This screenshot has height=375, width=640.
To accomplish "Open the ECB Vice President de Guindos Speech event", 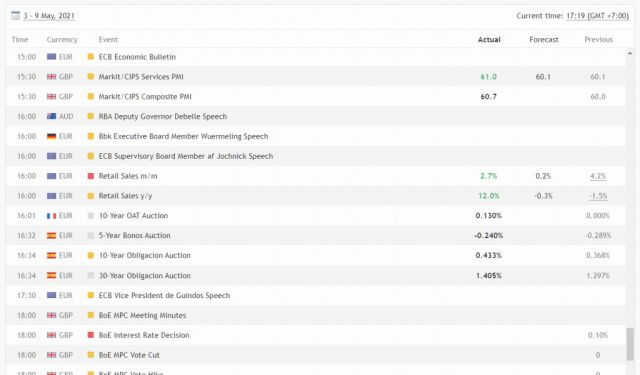I will (164, 295).
